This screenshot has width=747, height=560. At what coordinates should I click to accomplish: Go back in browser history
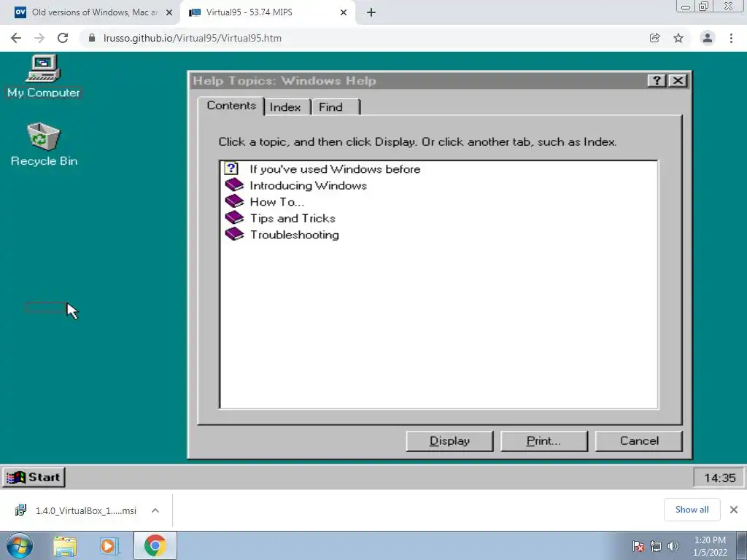tap(16, 38)
